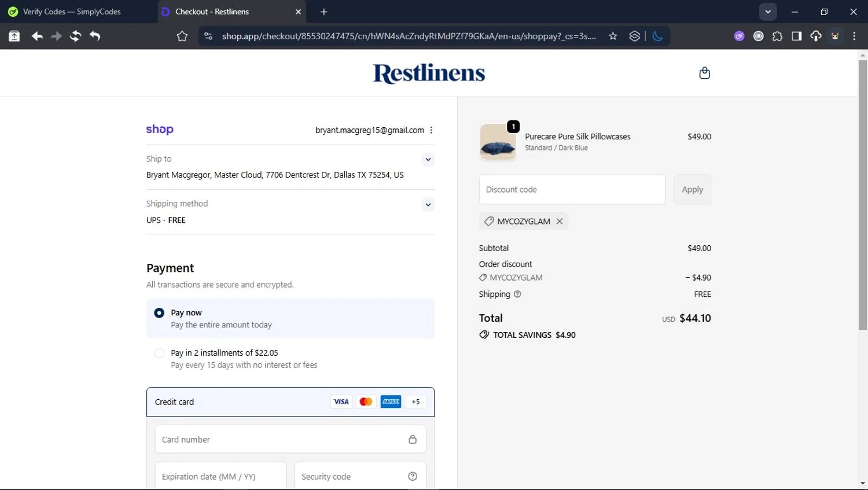Click the pillowcase product thumbnail
Viewport: 868px width, 490px height.
[498, 142]
